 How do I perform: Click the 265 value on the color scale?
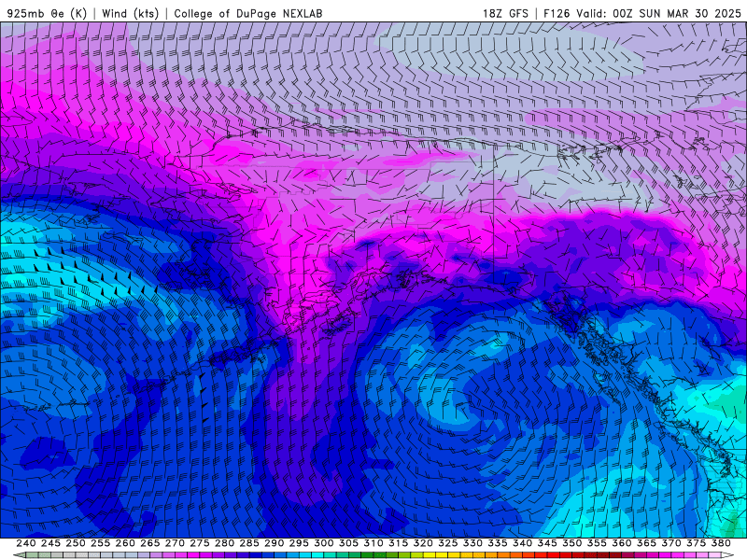tap(150, 543)
